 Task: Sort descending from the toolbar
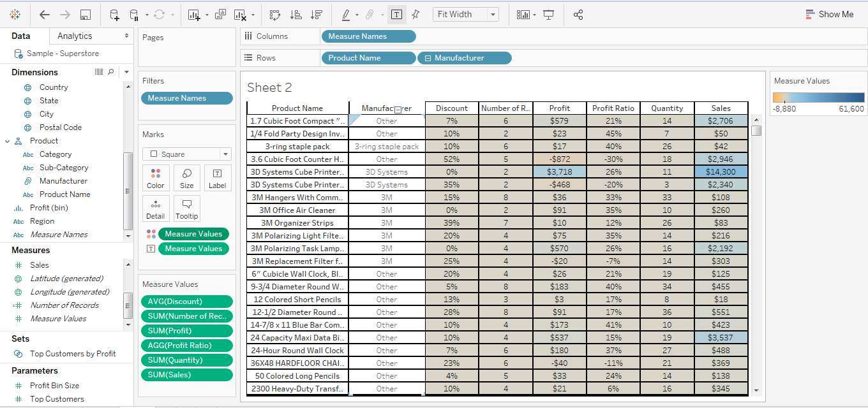pos(316,14)
